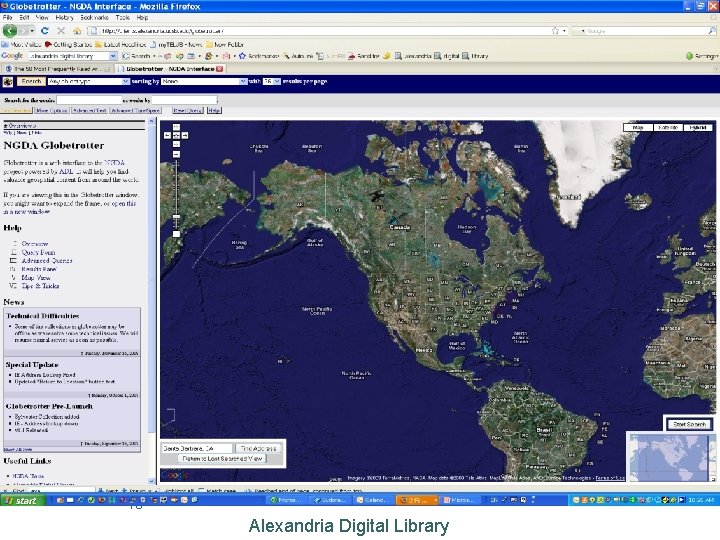This screenshot has width=720, height=540.
Task: Open the File menu
Action: coord(7,17)
